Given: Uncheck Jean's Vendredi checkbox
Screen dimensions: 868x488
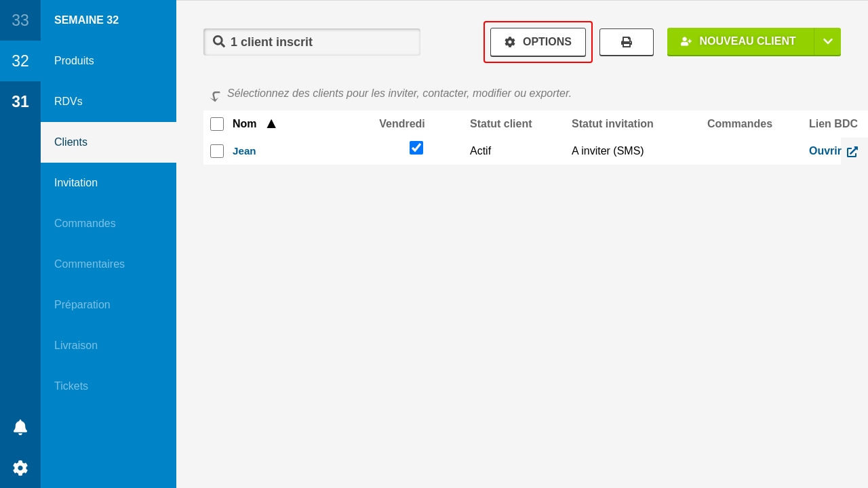Looking at the screenshot, I should tap(416, 148).
